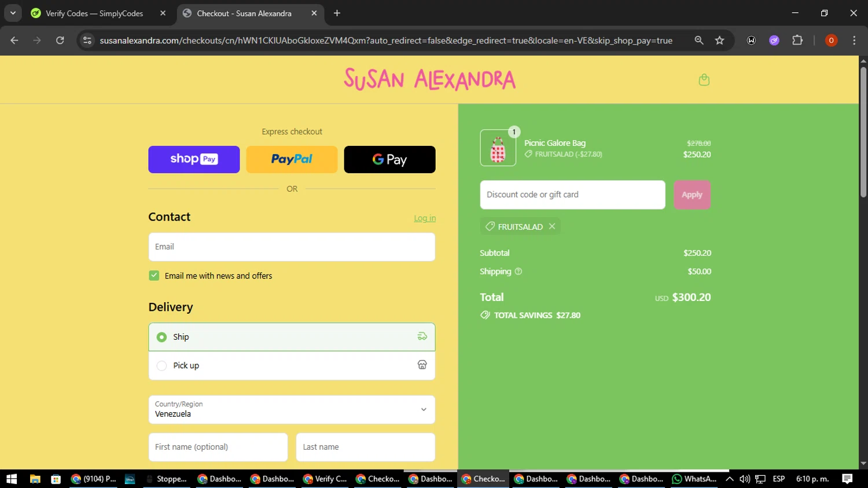This screenshot has width=868, height=488.
Task: Open the Chrome profile avatar
Action: pyautogui.click(x=831, y=41)
